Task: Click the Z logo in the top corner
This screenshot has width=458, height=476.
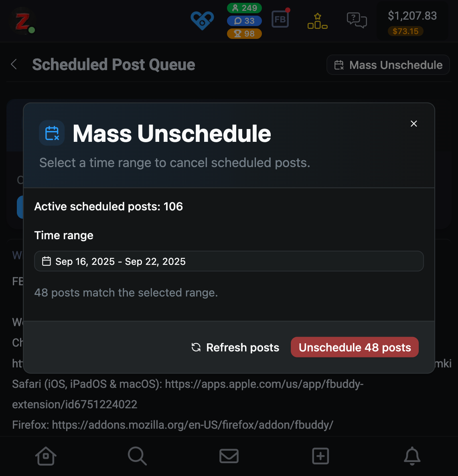Action: tap(22, 21)
